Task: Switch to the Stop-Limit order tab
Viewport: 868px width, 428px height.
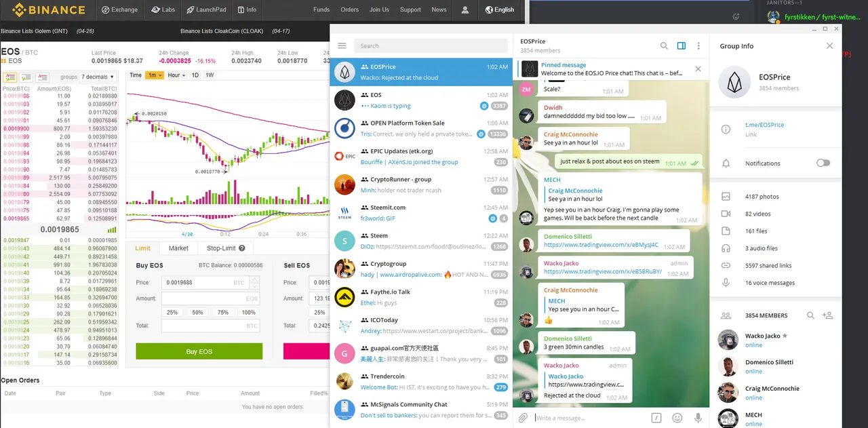Action: (226, 248)
